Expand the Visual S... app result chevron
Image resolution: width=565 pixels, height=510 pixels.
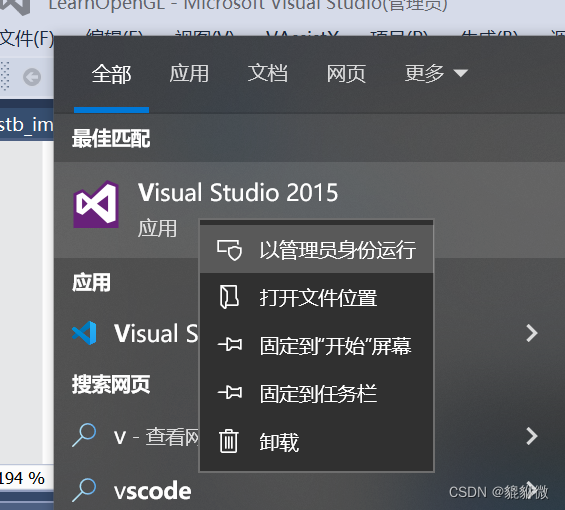(x=532, y=333)
